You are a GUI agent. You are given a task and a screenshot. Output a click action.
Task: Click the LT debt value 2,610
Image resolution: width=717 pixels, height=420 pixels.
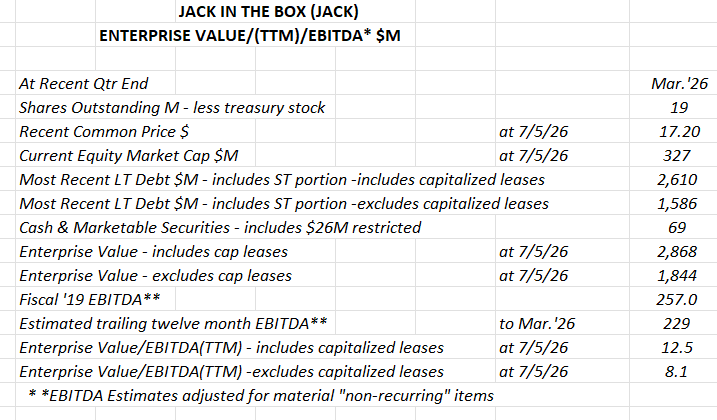[x=679, y=179]
